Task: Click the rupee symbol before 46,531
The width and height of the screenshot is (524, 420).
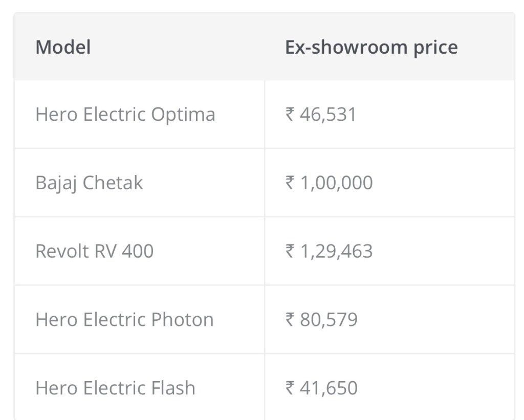Action: (x=290, y=114)
